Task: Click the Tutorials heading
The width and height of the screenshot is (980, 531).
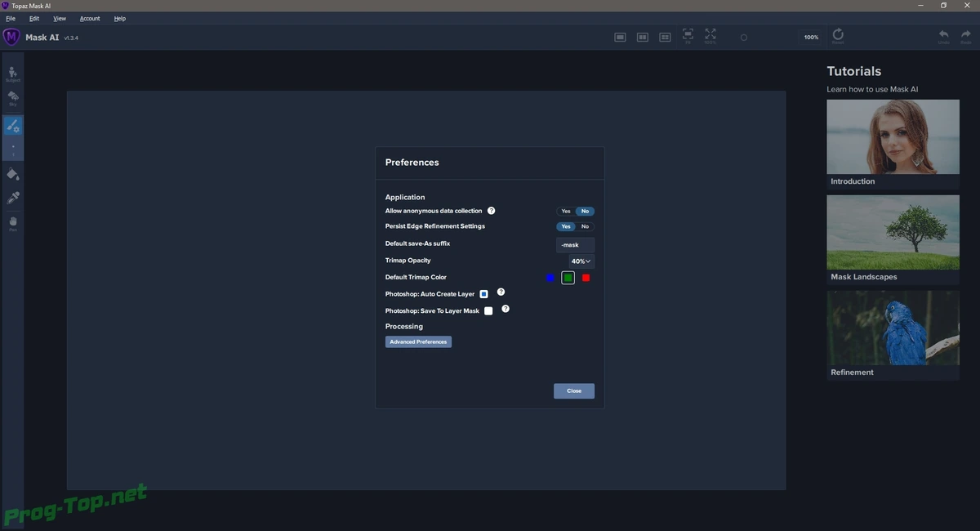Action: coord(854,71)
